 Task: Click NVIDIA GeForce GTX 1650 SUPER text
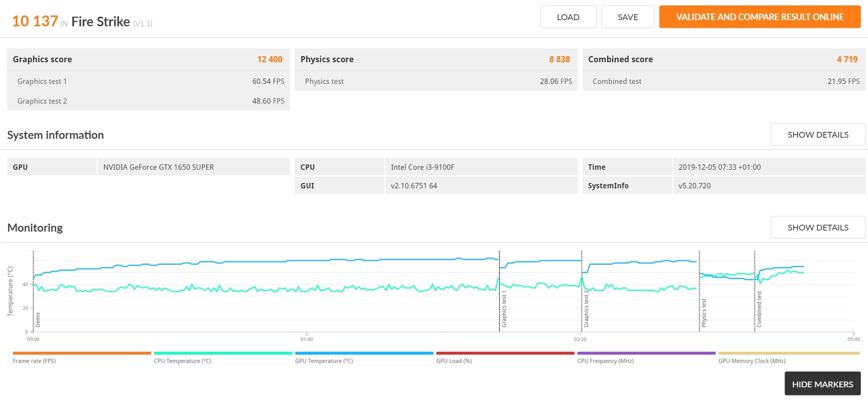pos(158,167)
